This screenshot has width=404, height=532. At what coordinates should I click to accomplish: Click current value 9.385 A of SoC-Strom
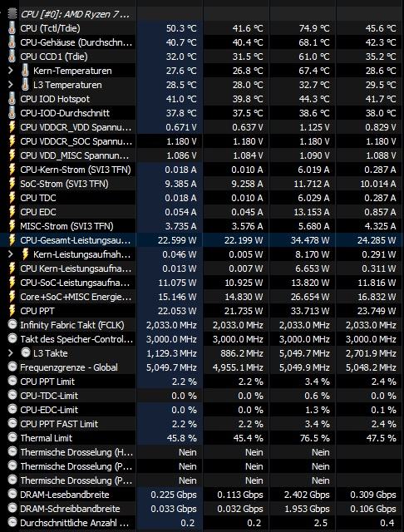click(x=180, y=184)
